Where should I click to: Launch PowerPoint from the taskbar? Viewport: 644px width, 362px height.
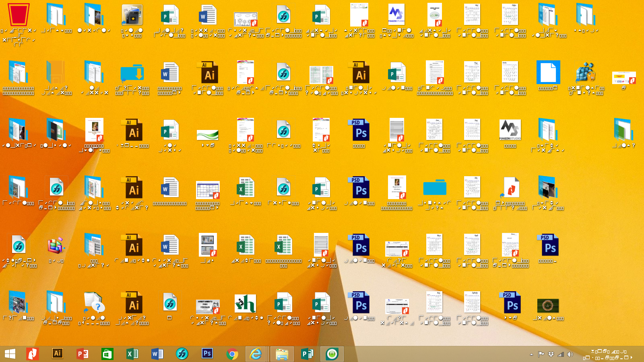click(x=83, y=354)
